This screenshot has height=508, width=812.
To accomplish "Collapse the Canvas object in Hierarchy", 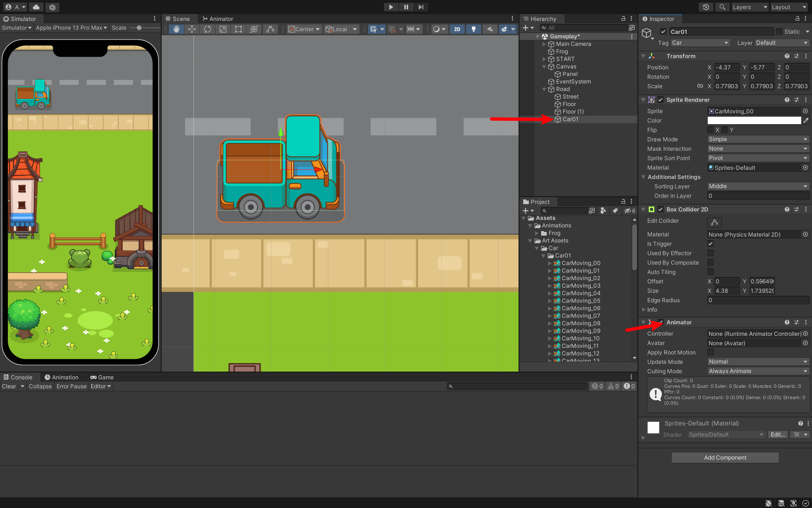I will (x=544, y=67).
